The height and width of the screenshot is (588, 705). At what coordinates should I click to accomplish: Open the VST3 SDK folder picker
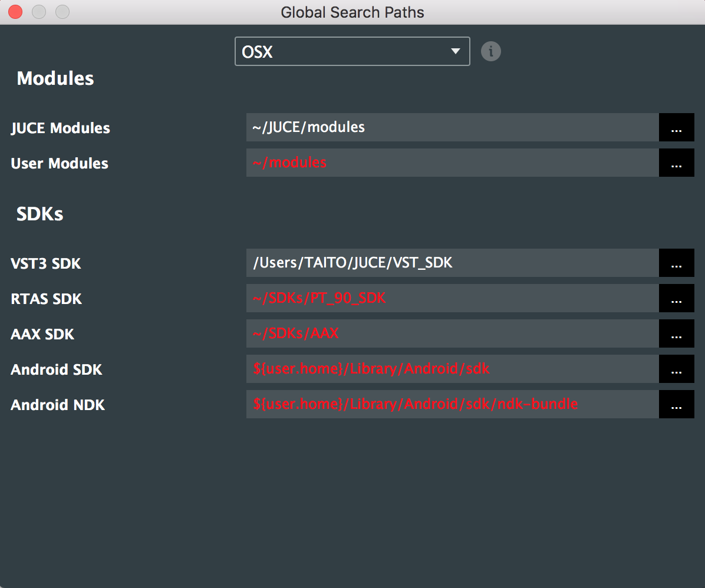[676, 263]
